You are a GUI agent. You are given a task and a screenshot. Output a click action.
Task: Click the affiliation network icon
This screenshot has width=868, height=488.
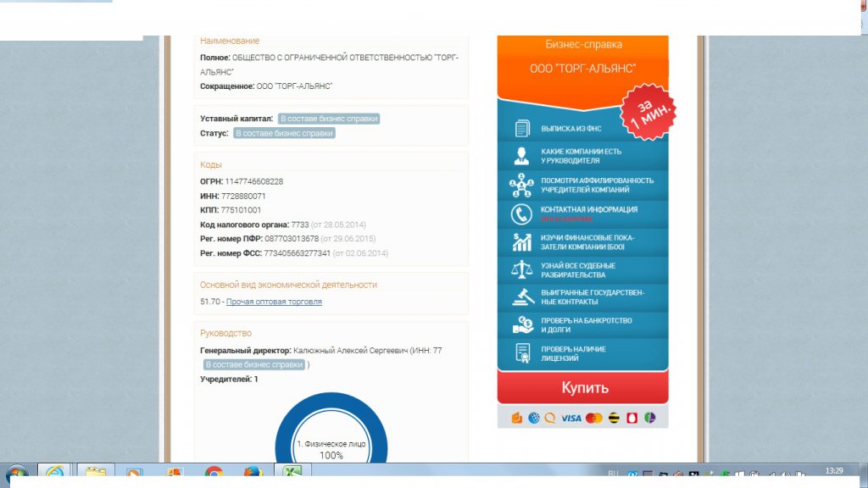coord(521,185)
